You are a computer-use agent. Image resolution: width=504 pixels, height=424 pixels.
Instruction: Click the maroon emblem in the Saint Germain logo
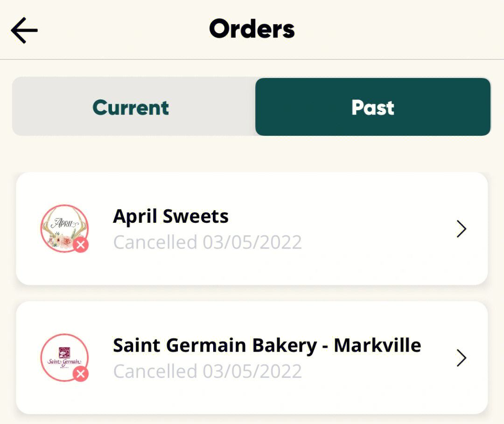tap(64, 352)
